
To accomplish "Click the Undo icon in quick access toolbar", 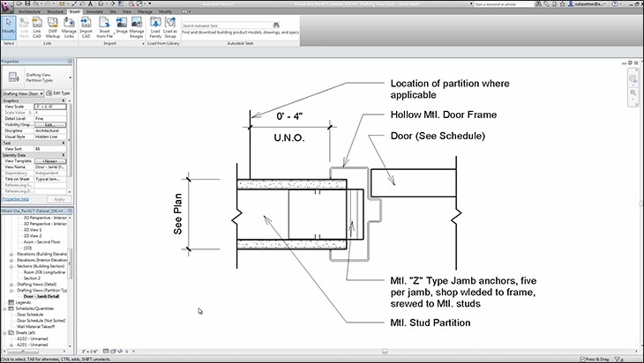I will click(x=36, y=4).
